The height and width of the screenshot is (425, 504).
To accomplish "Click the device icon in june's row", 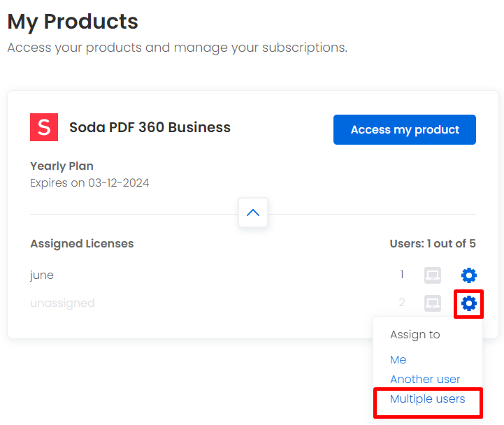I will 432,275.
